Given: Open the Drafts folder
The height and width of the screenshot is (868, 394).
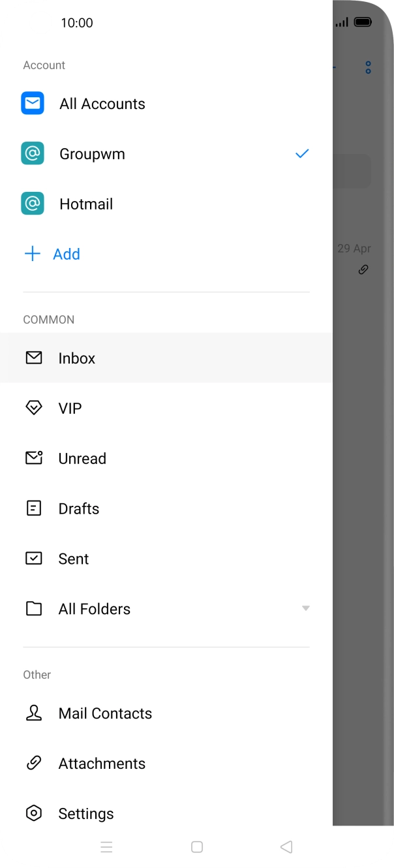Looking at the screenshot, I should 78,508.
